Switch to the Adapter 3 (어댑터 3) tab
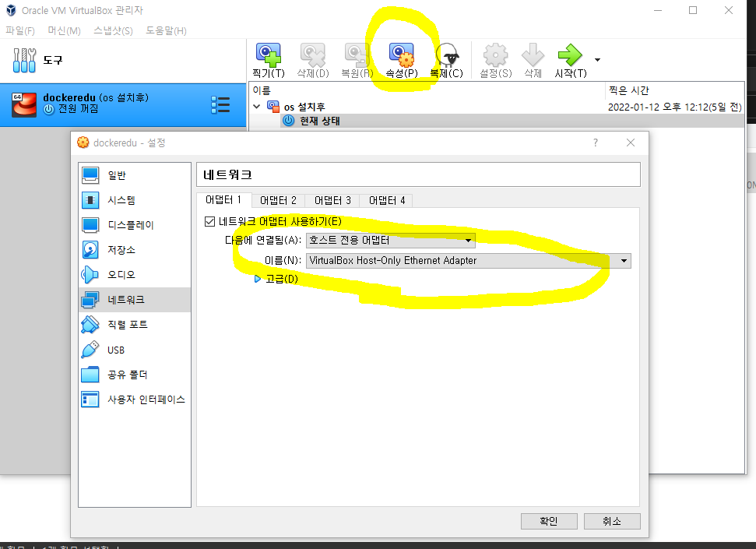 point(332,200)
